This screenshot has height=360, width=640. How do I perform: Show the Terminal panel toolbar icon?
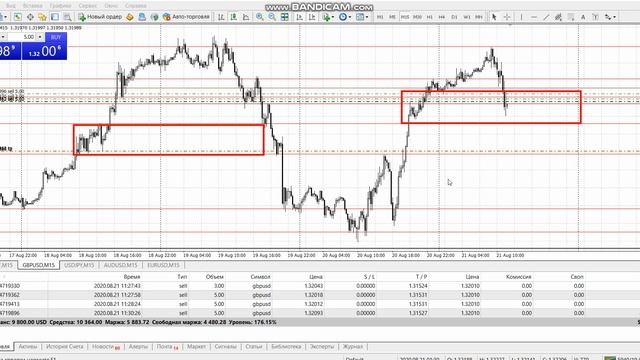tap(55, 17)
